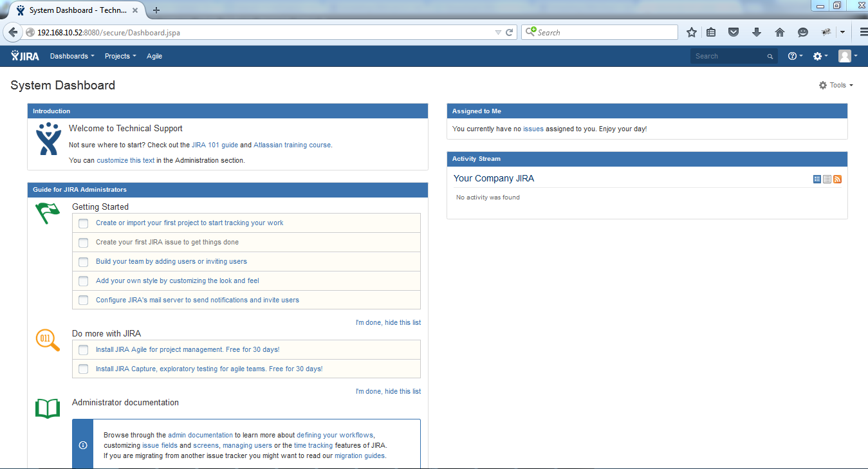Click 'I'm done, hide this list' under Getting Started
The image size is (868, 469).
(x=388, y=323)
